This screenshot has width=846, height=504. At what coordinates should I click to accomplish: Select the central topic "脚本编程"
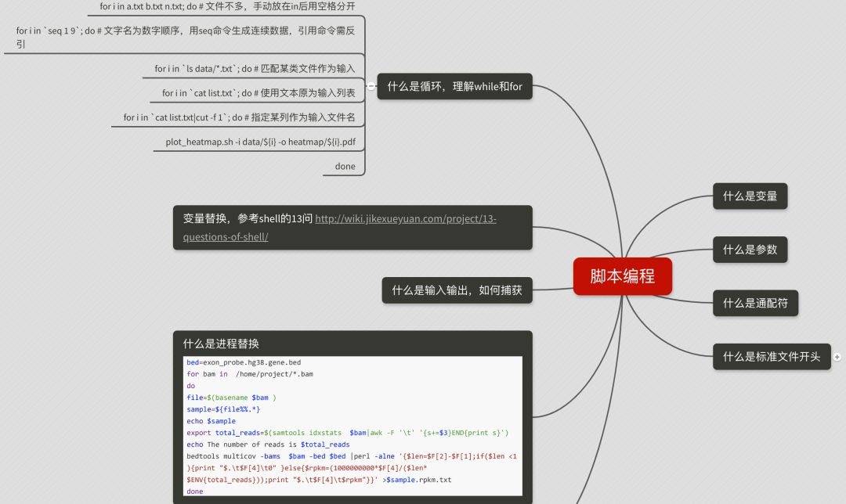(x=623, y=276)
